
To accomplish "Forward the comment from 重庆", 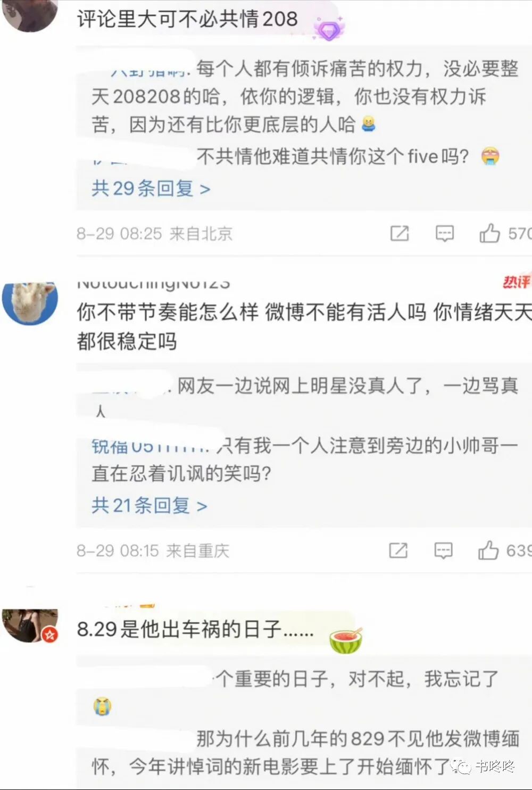I will pos(398,550).
